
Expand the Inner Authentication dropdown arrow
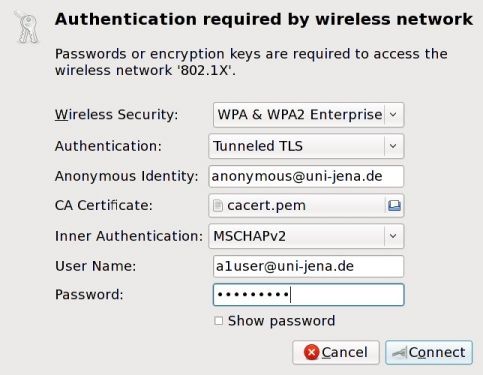pos(393,236)
